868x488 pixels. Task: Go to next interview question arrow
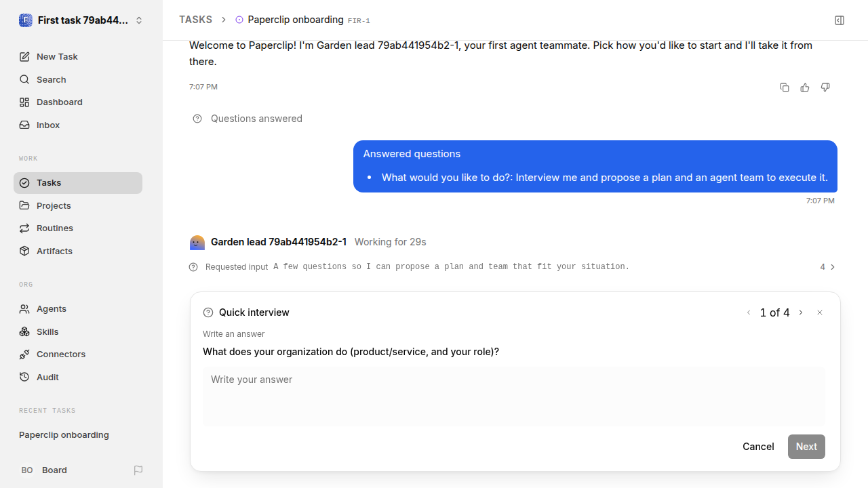801,312
